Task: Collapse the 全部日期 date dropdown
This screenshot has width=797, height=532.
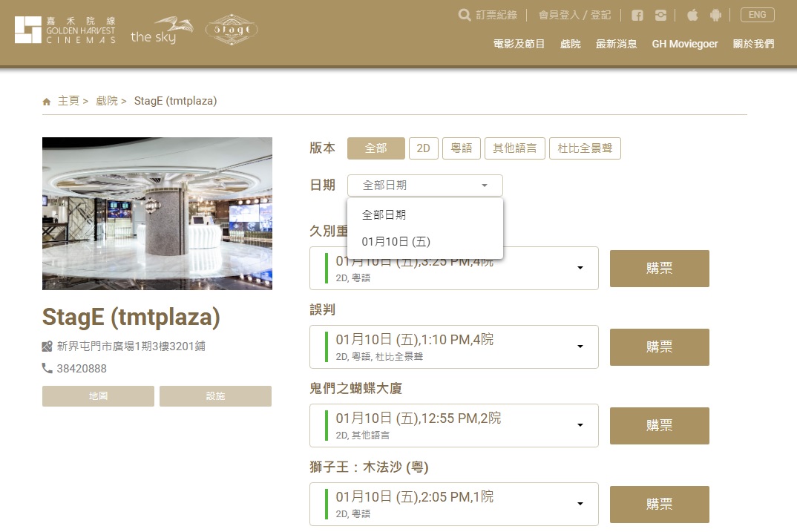Action: click(x=424, y=185)
